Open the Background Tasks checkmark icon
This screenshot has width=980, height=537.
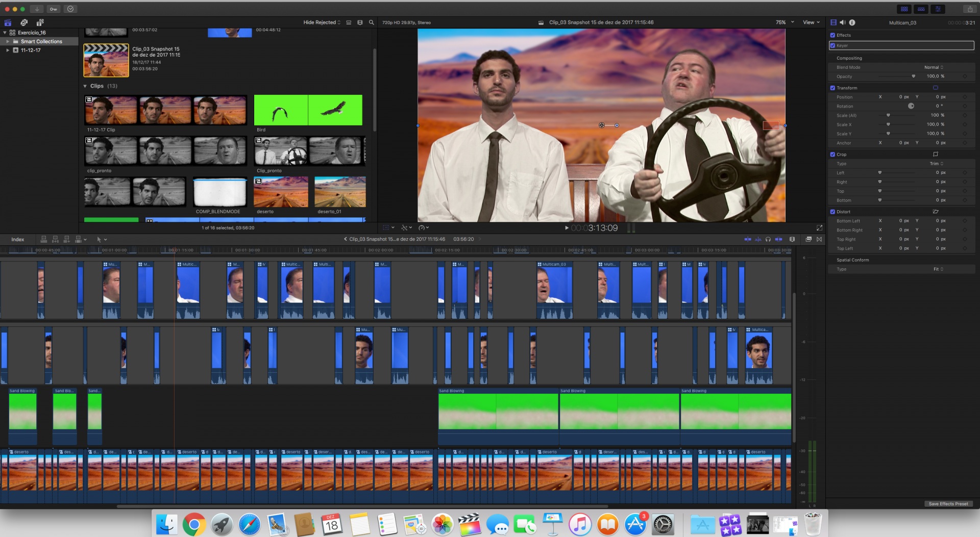click(70, 9)
